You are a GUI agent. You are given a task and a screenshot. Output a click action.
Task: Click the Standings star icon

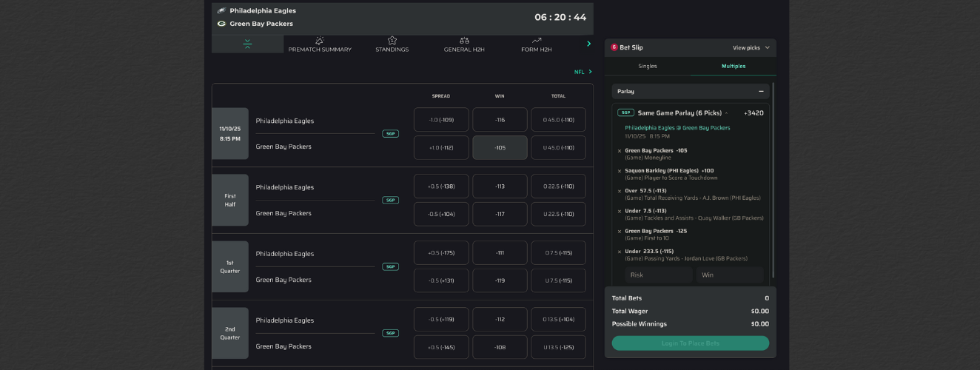[392, 41]
